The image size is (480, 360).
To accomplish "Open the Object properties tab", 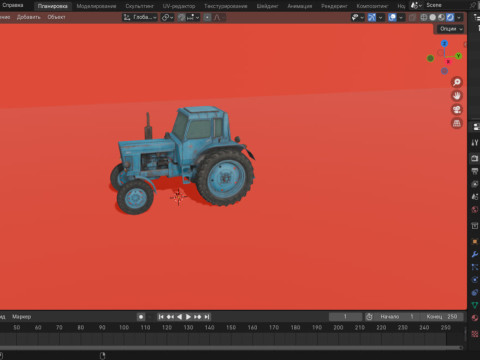I will coord(475,241).
